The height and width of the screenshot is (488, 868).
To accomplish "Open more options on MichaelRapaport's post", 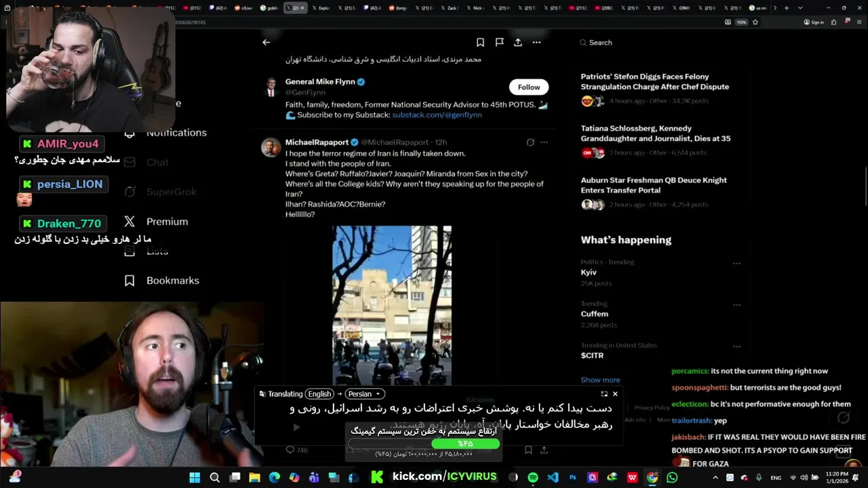I will click(544, 142).
